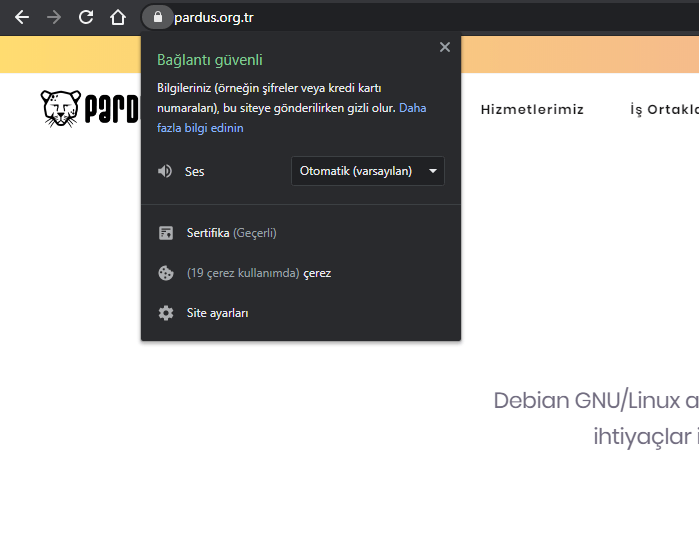Click the gear icon for site settings
This screenshot has height=554, width=699.
(166, 313)
